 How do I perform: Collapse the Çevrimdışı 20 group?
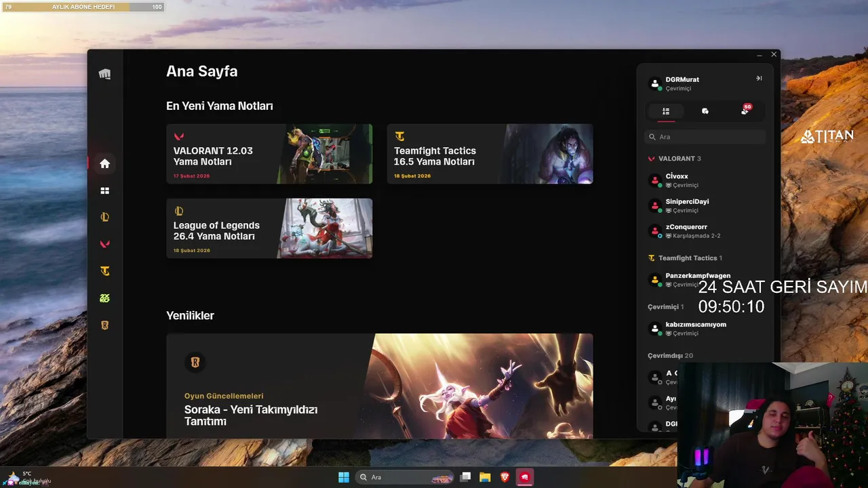click(x=670, y=356)
